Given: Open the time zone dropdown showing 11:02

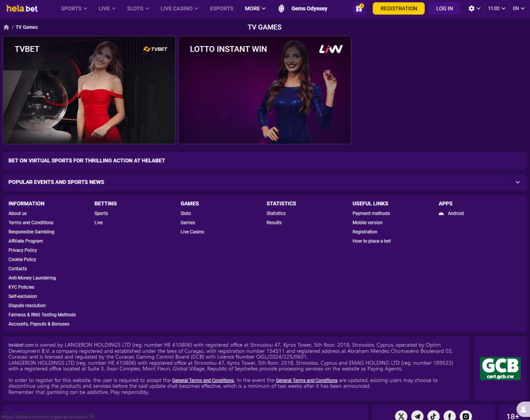Looking at the screenshot, I should 496,8.
